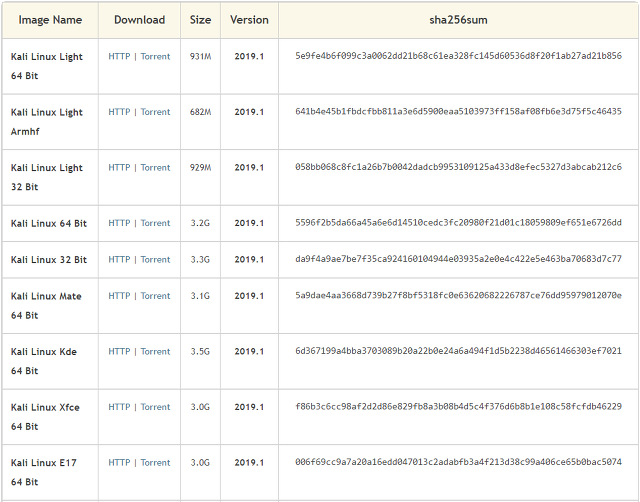Image resolution: width=640 pixels, height=502 pixels.
Task: Open Torrent link for Kali Linux Light 32 Bit
Action: pos(155,167)
